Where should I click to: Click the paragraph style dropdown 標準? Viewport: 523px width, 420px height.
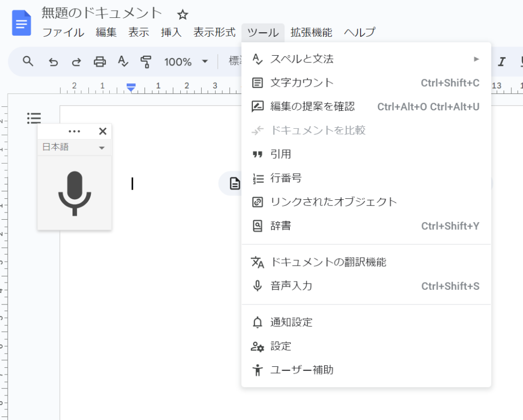(x=234, y=61)
